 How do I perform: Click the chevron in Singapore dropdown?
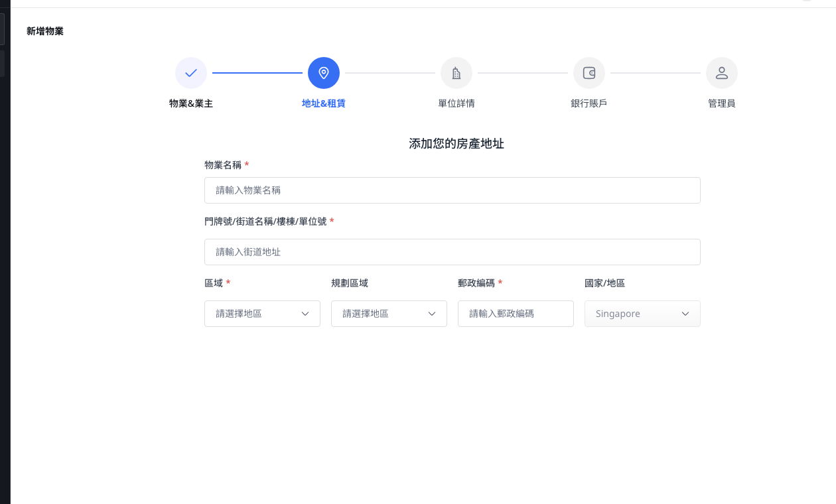coord(685,314)
